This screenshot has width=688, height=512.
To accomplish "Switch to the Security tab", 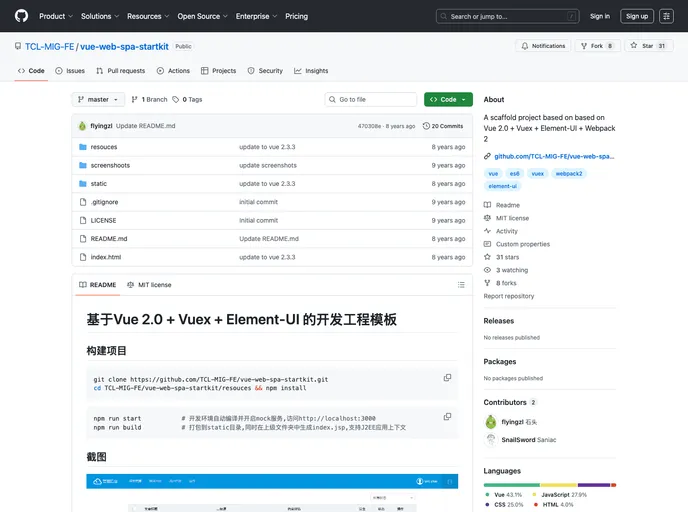I will (x=265, y=71).
